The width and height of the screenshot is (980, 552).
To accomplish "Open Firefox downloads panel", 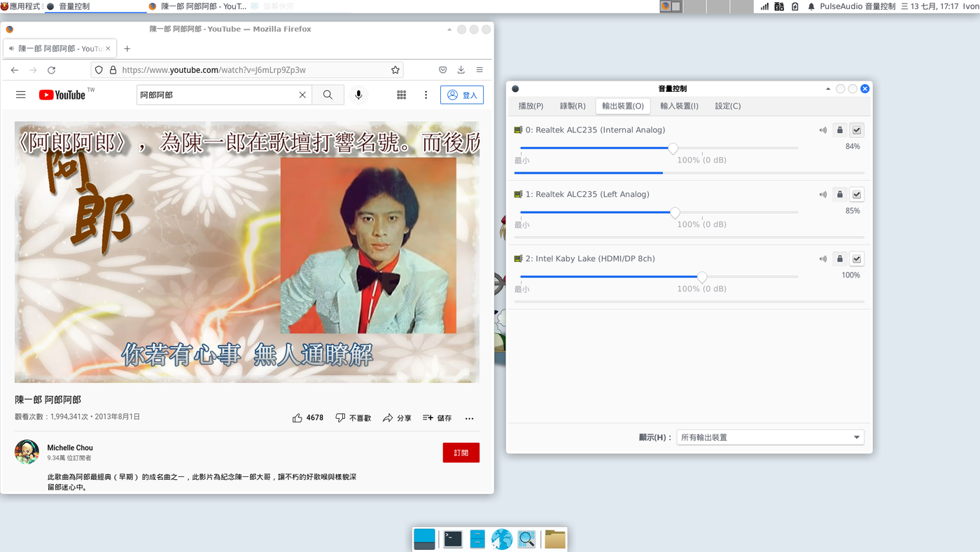I will tap(461, 70).
